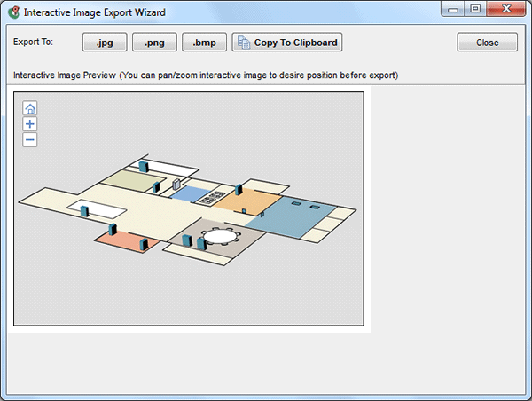Viewport: 532px width, 401px height.
Task: Select the gray cabinet device in floor plan
Action: pos(176,185)
